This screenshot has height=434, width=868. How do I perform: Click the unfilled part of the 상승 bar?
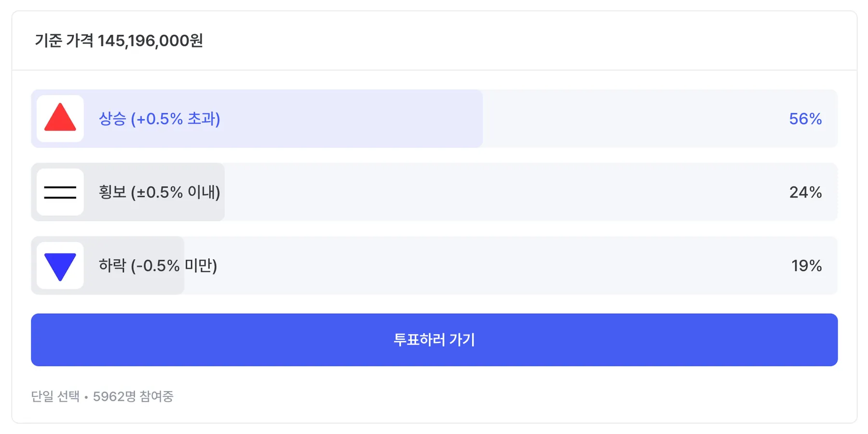click(x=627, y=119)
